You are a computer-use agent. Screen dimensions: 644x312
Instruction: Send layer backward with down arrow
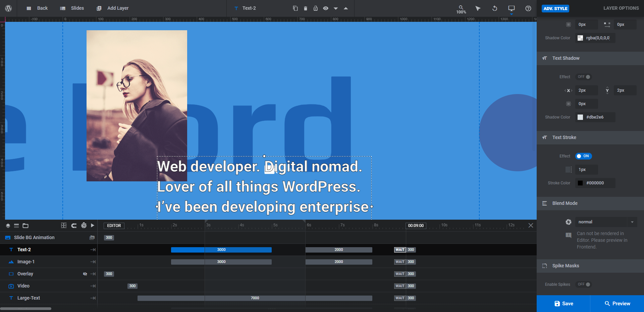pyautogui.click(x=335, y=8)
